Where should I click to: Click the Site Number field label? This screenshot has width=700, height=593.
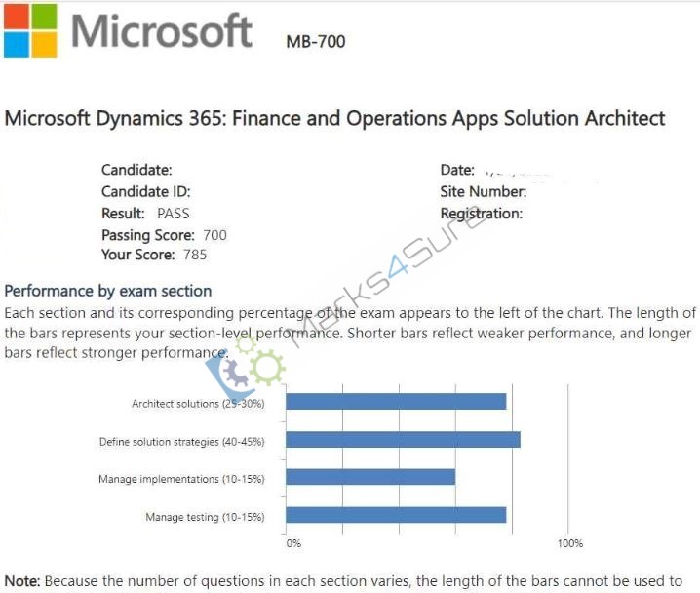click(x=484, y=191)
